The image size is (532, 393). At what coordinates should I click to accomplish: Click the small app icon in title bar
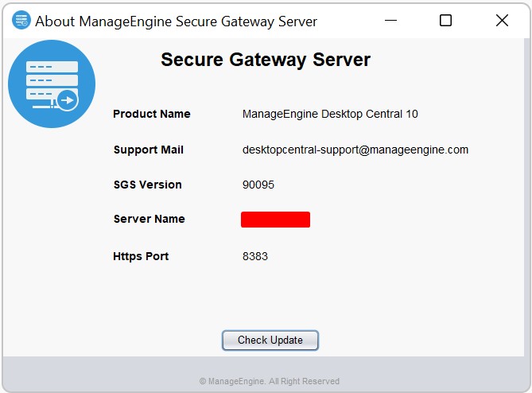[x=21, y=21]
